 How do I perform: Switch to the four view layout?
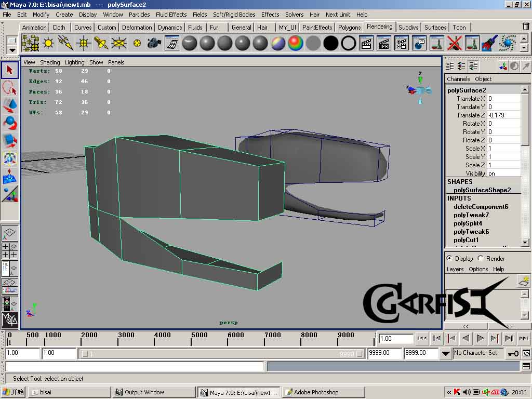click(x=9, y=251)
